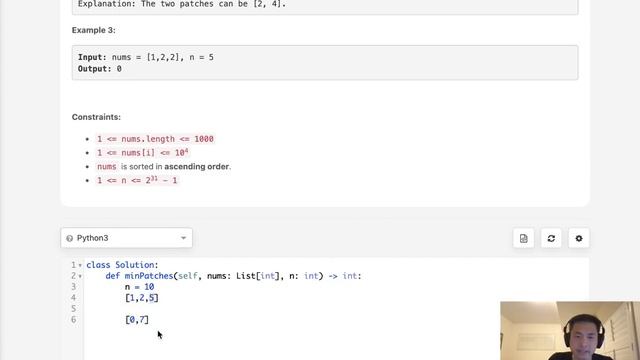Collapse the minPatches def fold arrow
Image resolution: width=640 pixels, height=360 pixels.
pyautogui.click(x=80, y=276)
